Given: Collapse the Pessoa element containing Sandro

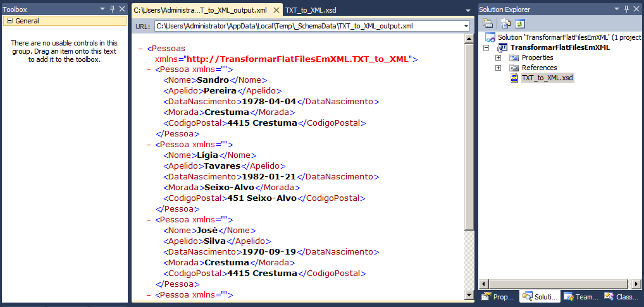Looking at the screenshot, I should coord(149,69).
